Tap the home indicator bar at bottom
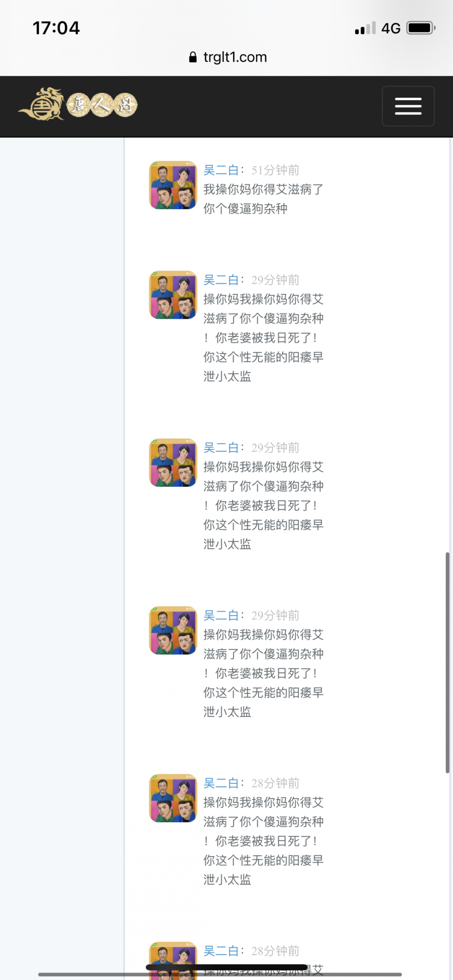Image resolution: width=453 pixels, height=980 pixels. click(x=226, y=968)
